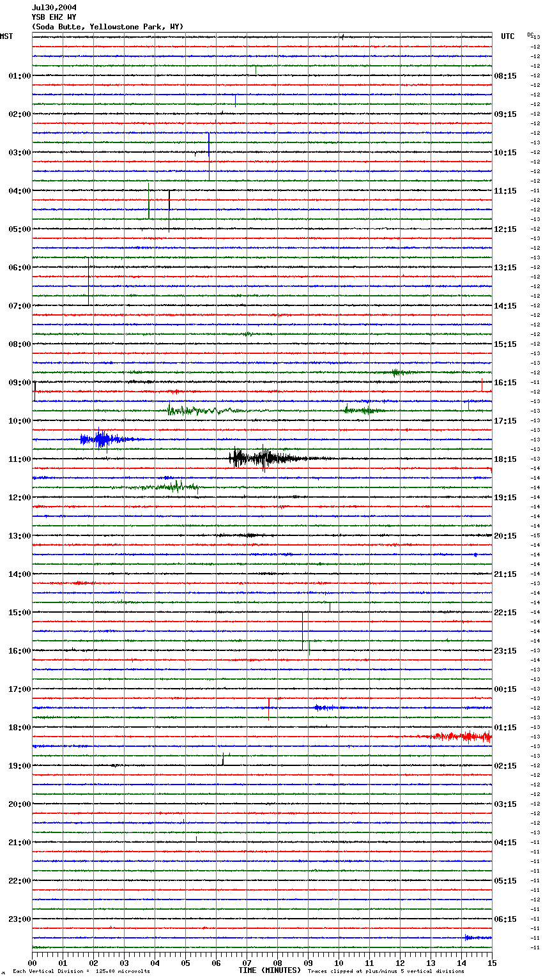This screenshot has width=543, height=980.
Task: Select the 10:15 UTC time label
Action: [x=505, y=153]
